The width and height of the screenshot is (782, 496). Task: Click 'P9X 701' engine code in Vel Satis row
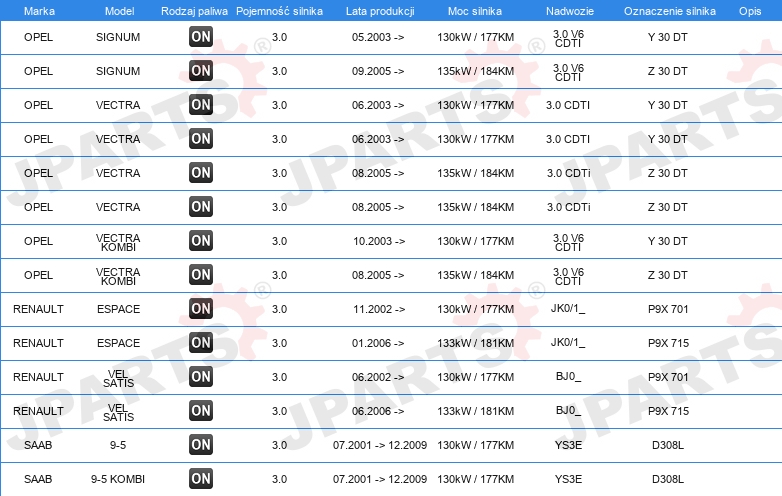(x=668, y=377)
